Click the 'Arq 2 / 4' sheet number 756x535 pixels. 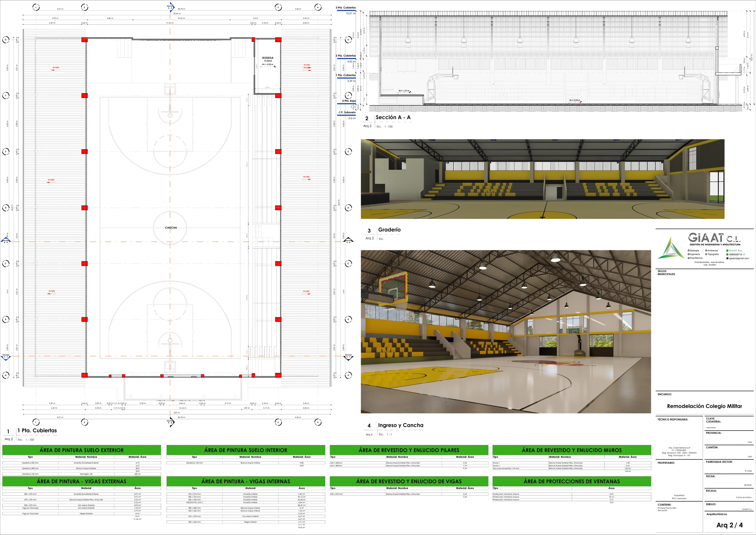click(x=730, y=525)
